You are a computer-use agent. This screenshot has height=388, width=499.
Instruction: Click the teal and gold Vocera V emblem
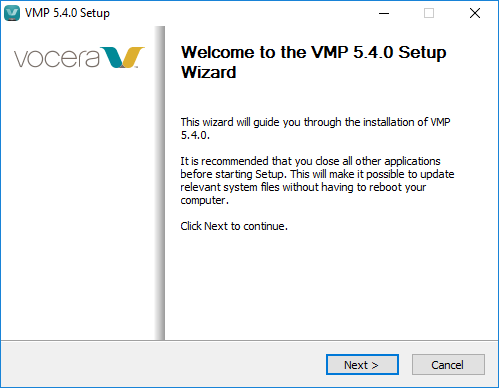point(123,57)
